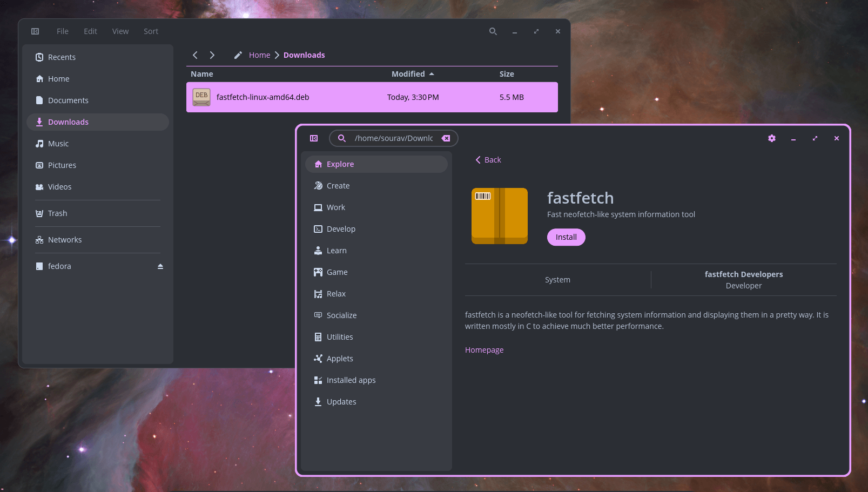Clear the app store search field

click(x=446, y=138)
